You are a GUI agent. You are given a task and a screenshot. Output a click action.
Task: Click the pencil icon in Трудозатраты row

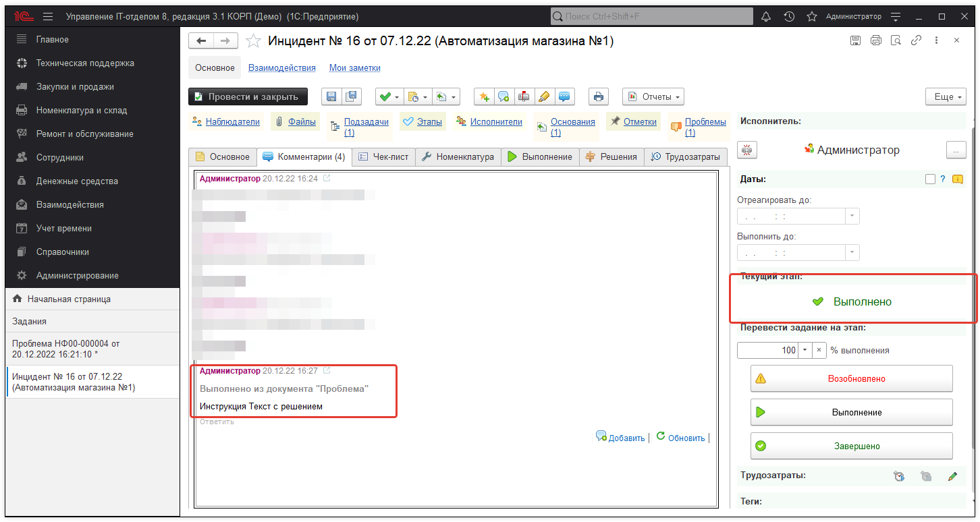952,476
